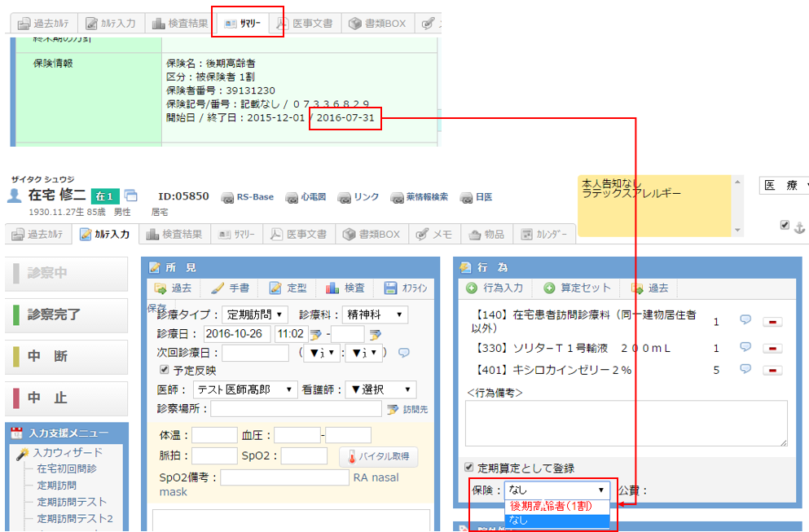Click the comment icon for 【401】キシロカインゼリー
This screenshot has height=532, width=809.
(x=745, y=369)
